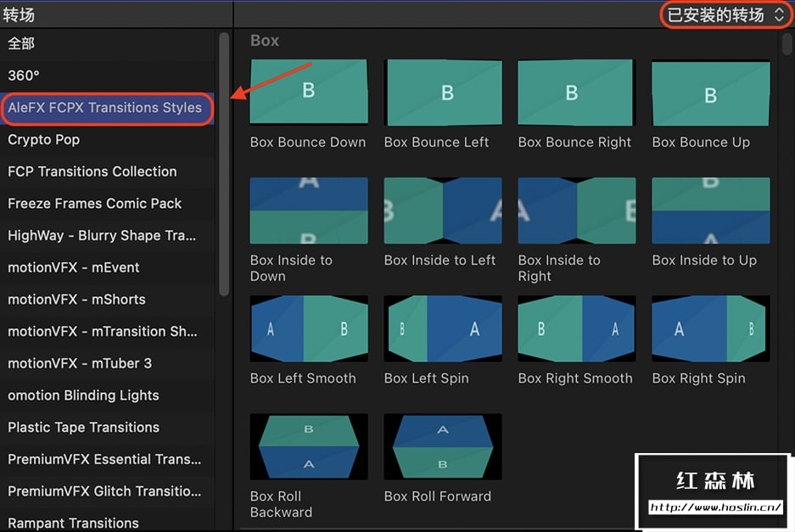Click the Box Right Spin label

[x=698, y=378]
